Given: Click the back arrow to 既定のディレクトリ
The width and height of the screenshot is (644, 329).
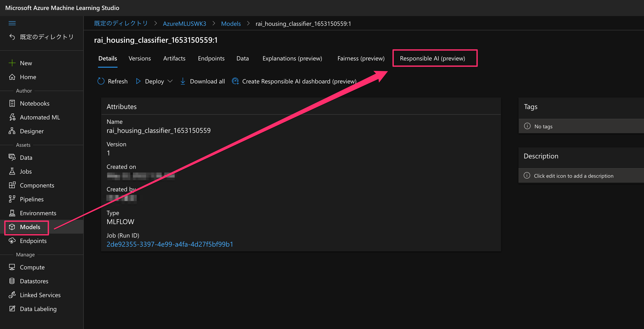Looking at the screenshot, I should [12, 37].
